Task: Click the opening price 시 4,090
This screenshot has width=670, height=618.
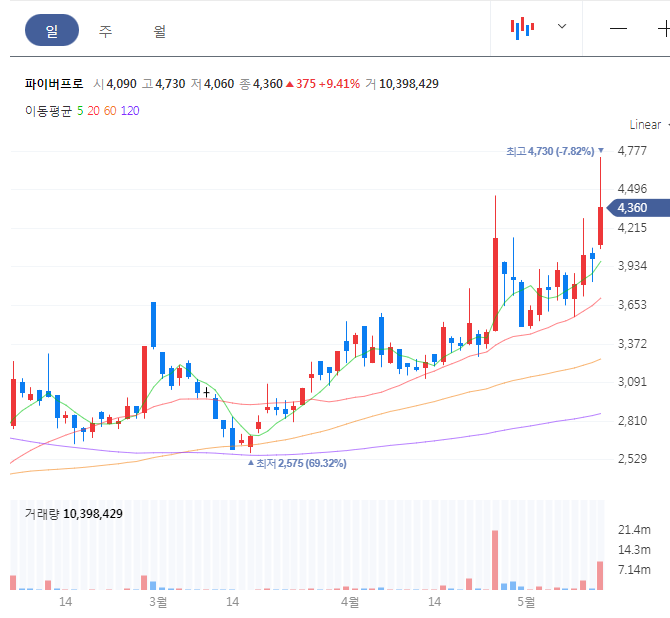Action: [115, 84]
